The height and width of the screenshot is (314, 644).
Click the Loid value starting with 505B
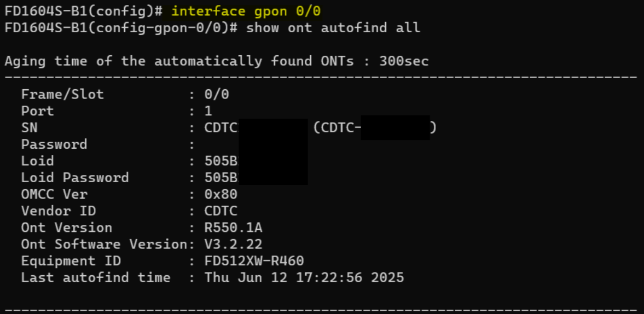click(x=222, y=161)
